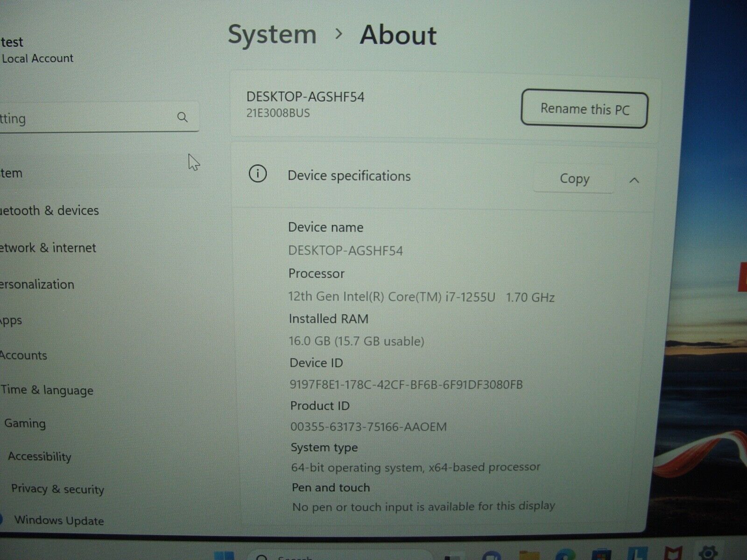Open Gaming settings
This screenshot has height=560, width=747.
tap(25, 424)
